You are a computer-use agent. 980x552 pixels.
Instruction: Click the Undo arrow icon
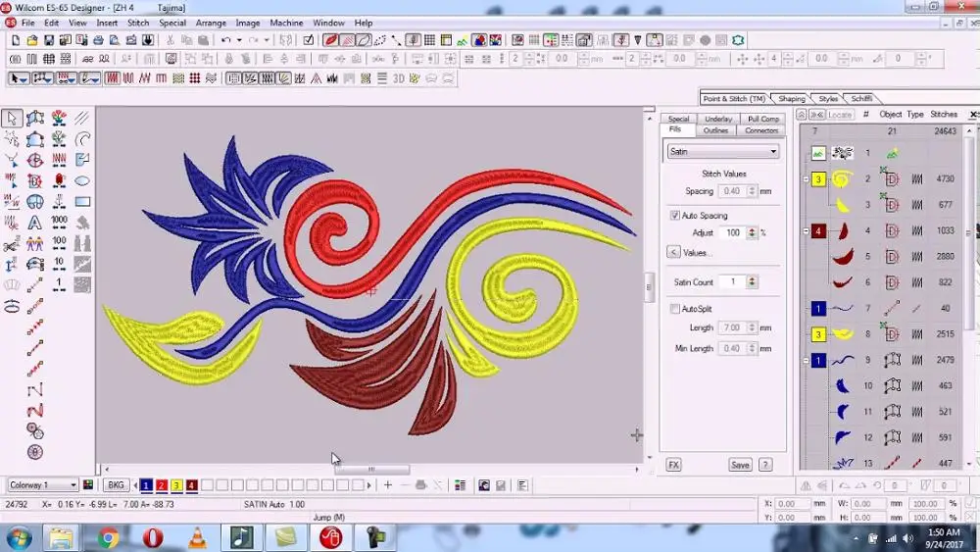click(x=226, y=40)
